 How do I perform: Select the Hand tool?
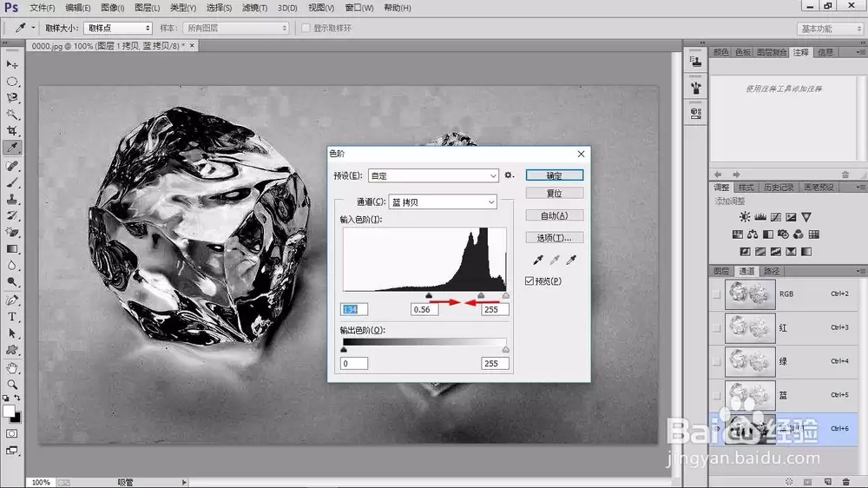[x=11, y=367]
